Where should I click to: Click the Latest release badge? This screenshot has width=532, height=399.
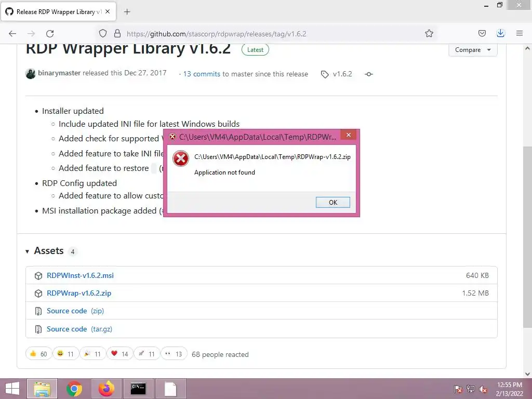point(255,50)
